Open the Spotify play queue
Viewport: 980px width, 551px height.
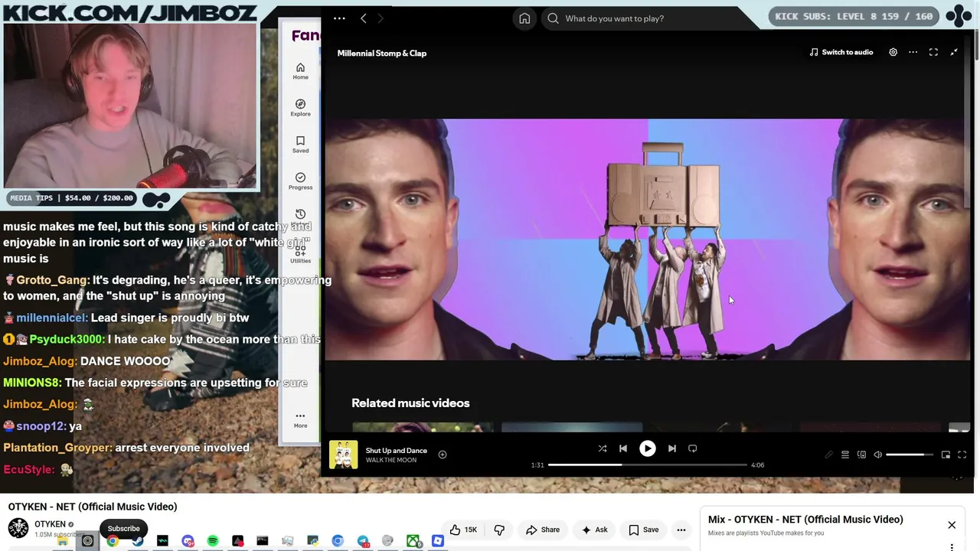[x=845, y=455]
